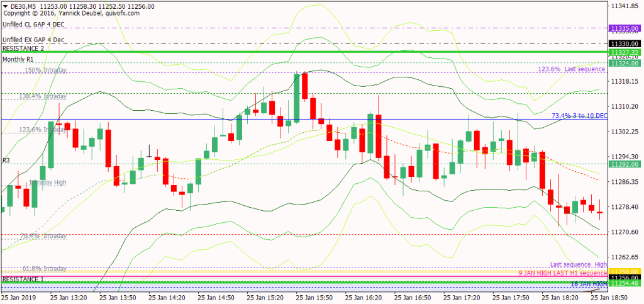Click the green 11324.00 price tag

click(624, 64)
